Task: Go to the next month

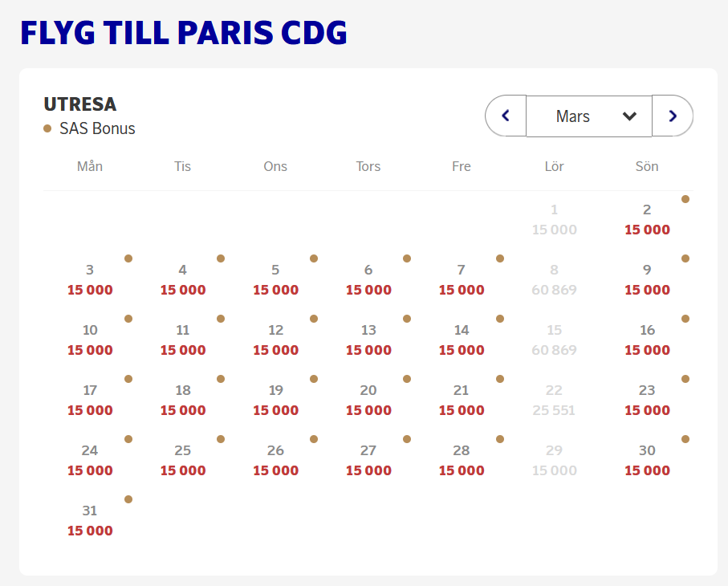Action: pyautogui.click(x=673, y=116)
